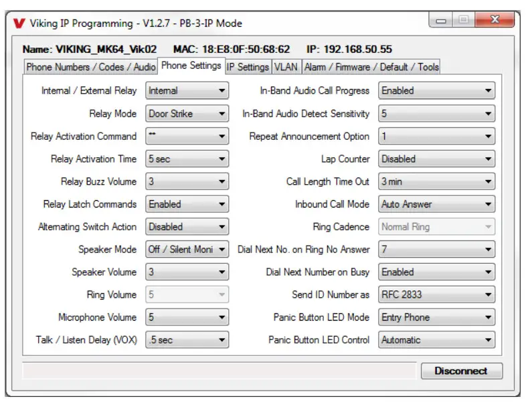Open the VLAN tab
Viewport: 532px width, 407px height.
[286, 67]
